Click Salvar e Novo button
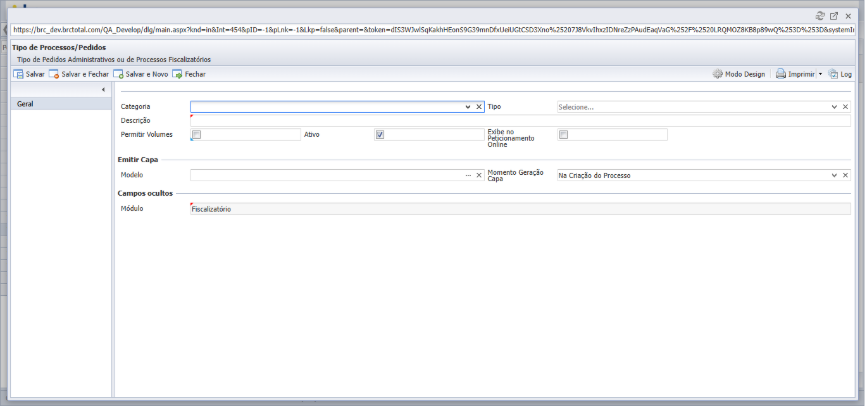This screenshot has width=865, height=406. tap(141, 74)
